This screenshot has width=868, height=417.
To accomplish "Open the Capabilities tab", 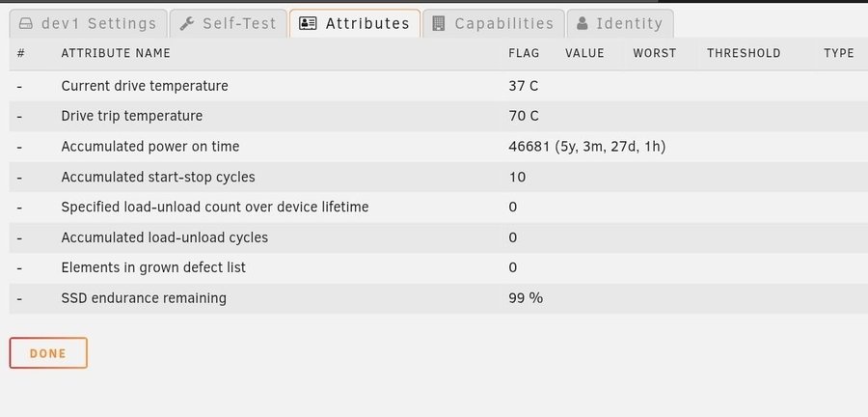I will [x=493, y=23].
